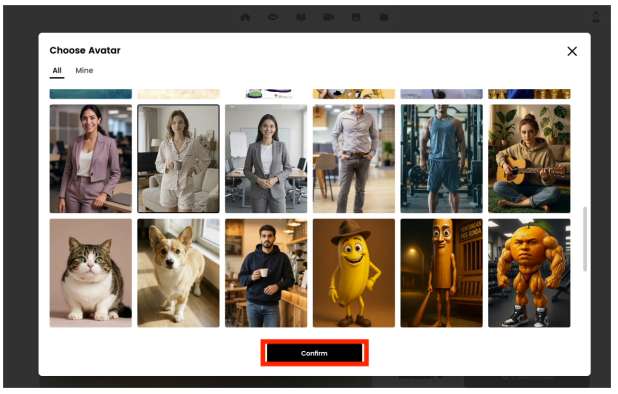The width and height of the screenshot is (618, 394).
Task: Click the Confirm button
Action: [314, 353]
